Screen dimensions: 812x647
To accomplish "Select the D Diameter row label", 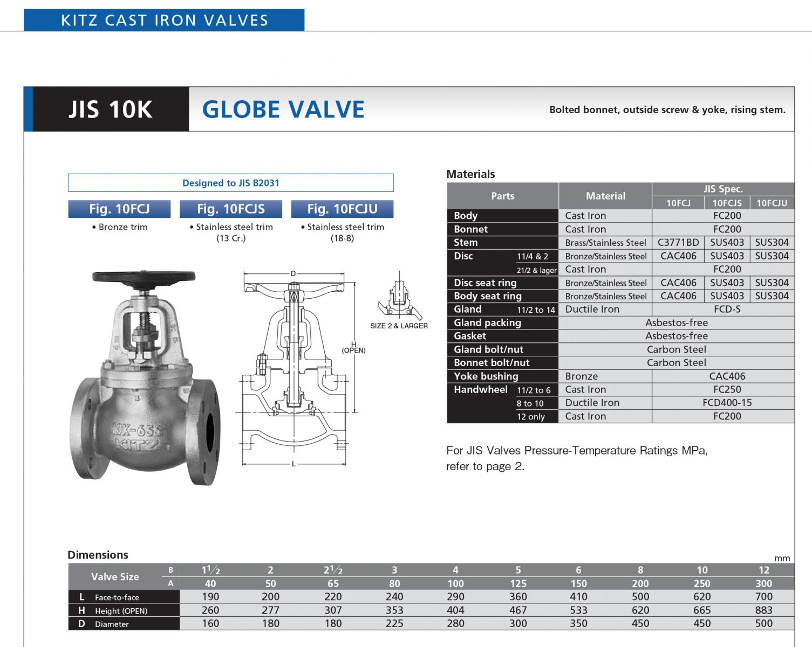I will pyautogui.click(x=124, y=624).
